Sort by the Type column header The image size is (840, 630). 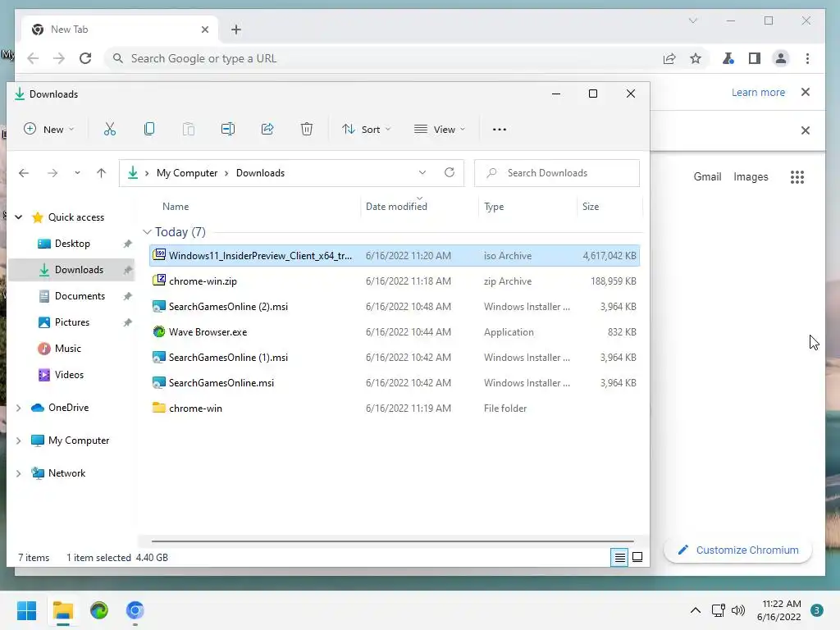(x=494, y=207)
